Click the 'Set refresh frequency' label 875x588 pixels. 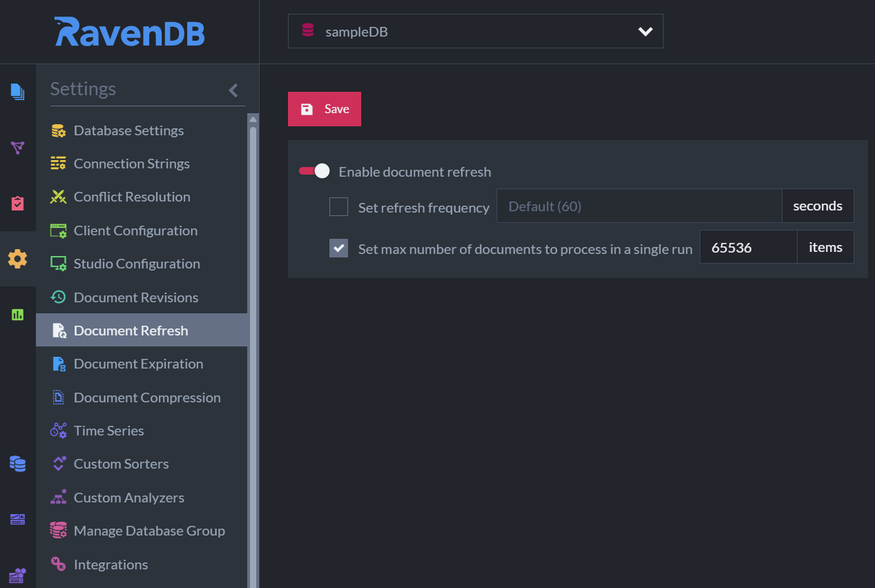click(424, 208)
